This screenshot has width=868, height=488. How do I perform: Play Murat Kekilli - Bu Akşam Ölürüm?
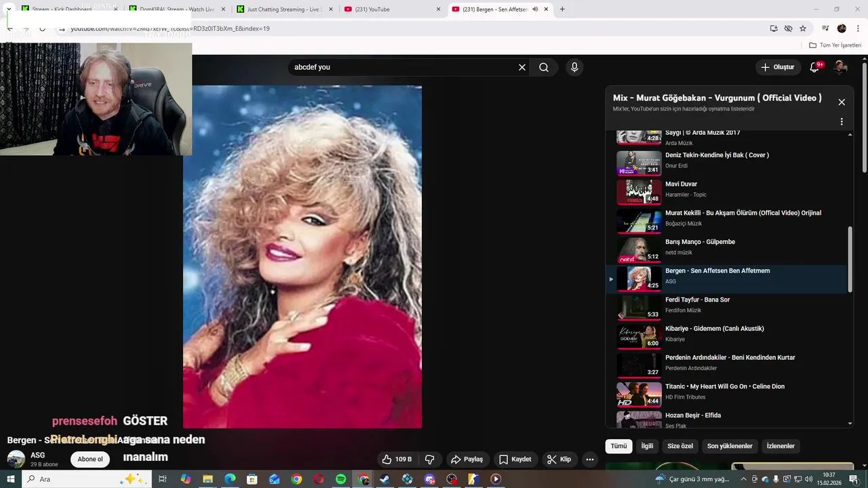[x=726, y=221]
